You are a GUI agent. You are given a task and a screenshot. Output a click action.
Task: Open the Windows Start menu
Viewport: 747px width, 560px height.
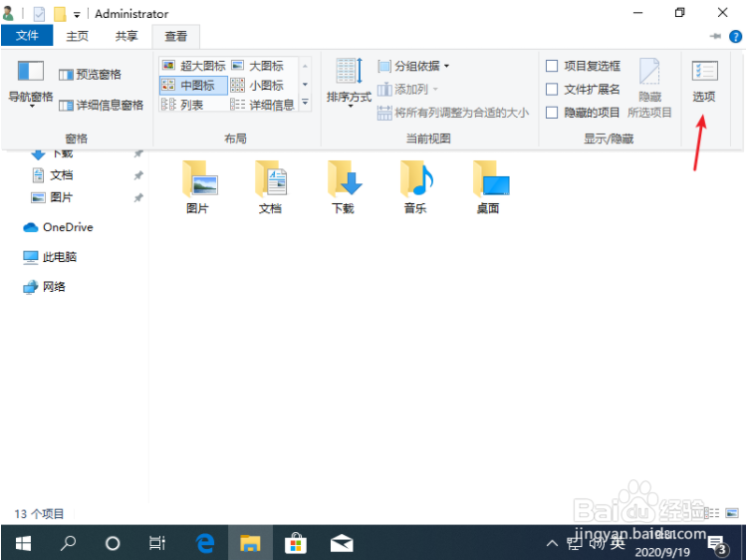click(x=23, y=543)
